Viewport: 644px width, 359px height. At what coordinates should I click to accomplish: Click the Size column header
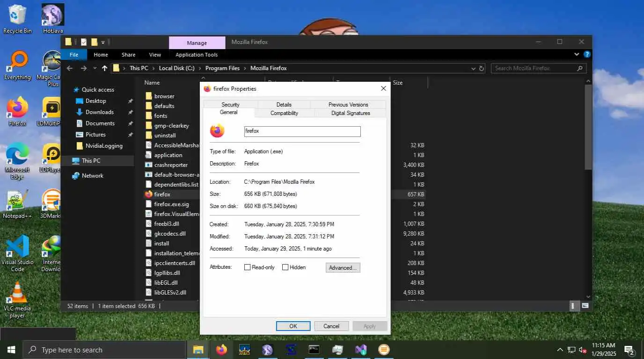398,83
